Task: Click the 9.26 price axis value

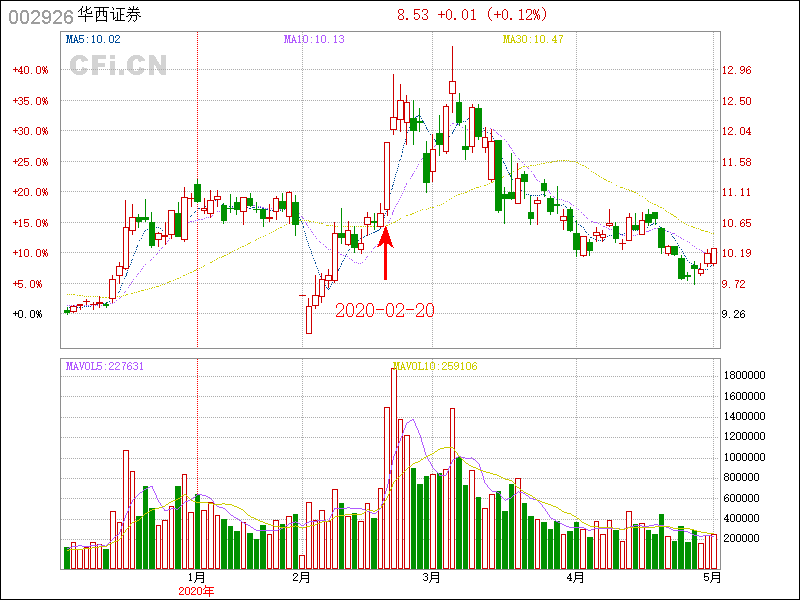Action: [734, 314]
